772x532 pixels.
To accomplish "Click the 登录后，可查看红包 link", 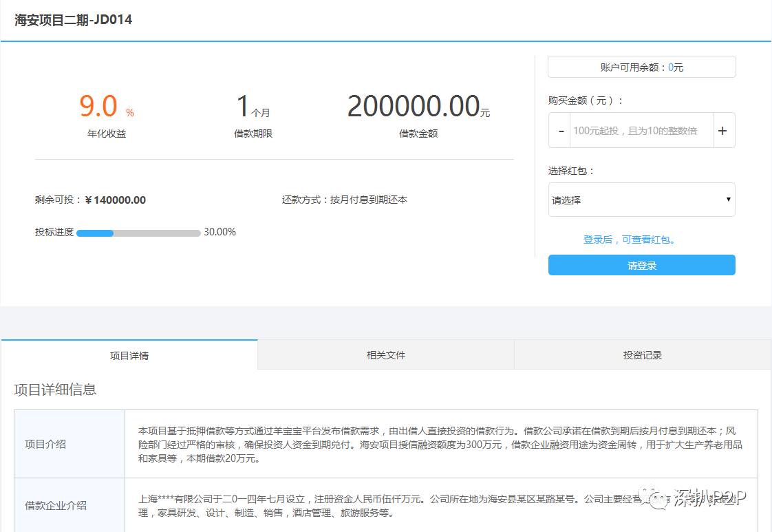I will point(629,240).
